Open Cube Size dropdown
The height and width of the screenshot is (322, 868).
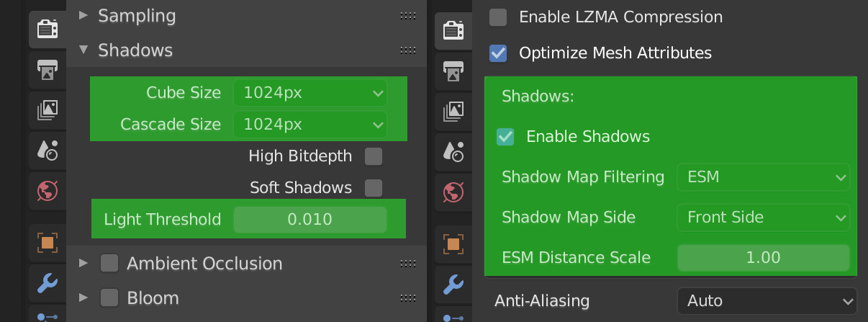pyautogui.click(x=310, y=93)
